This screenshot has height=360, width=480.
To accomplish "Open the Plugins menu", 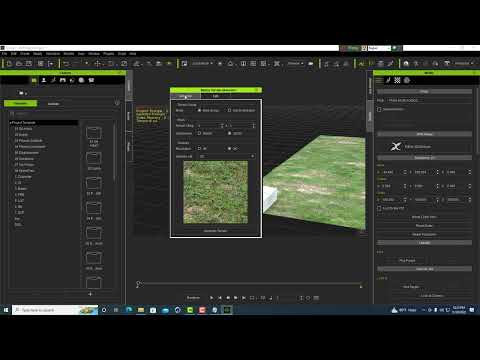I will click(x=109, y=54).
